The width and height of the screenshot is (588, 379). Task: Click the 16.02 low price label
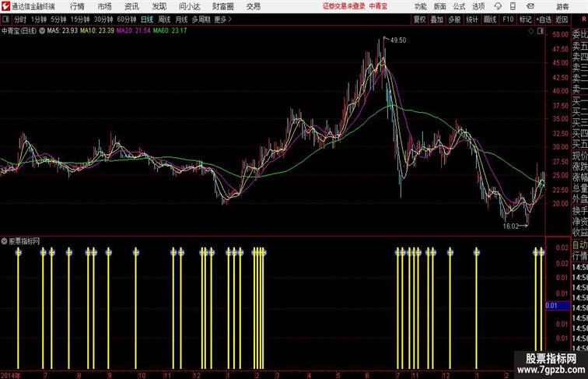(x=510, y=226)
